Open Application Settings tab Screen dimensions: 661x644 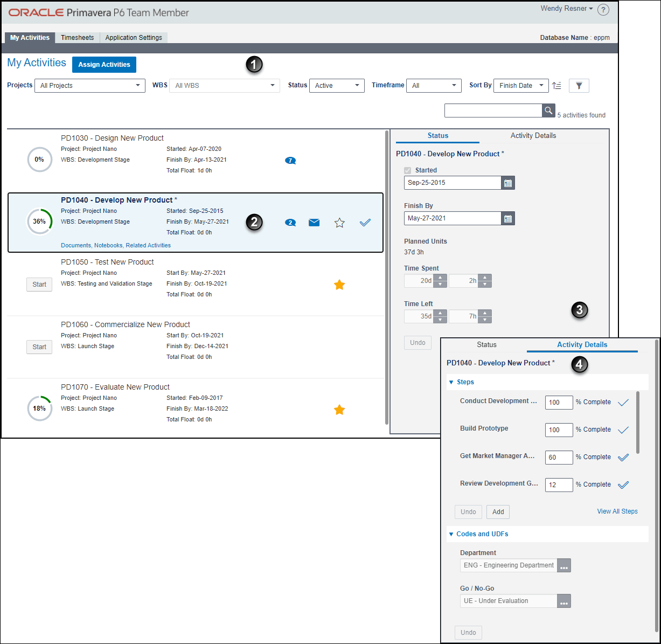click(134, 38)
